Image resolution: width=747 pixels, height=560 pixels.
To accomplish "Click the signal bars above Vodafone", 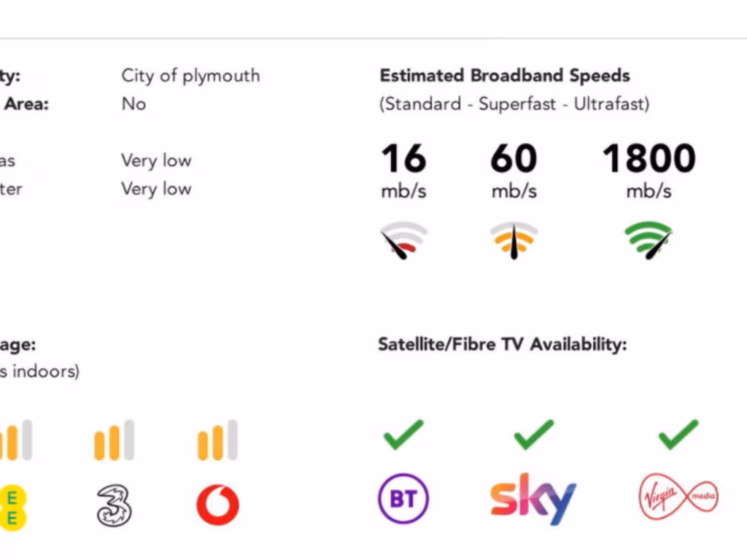I will pos(217,440).
